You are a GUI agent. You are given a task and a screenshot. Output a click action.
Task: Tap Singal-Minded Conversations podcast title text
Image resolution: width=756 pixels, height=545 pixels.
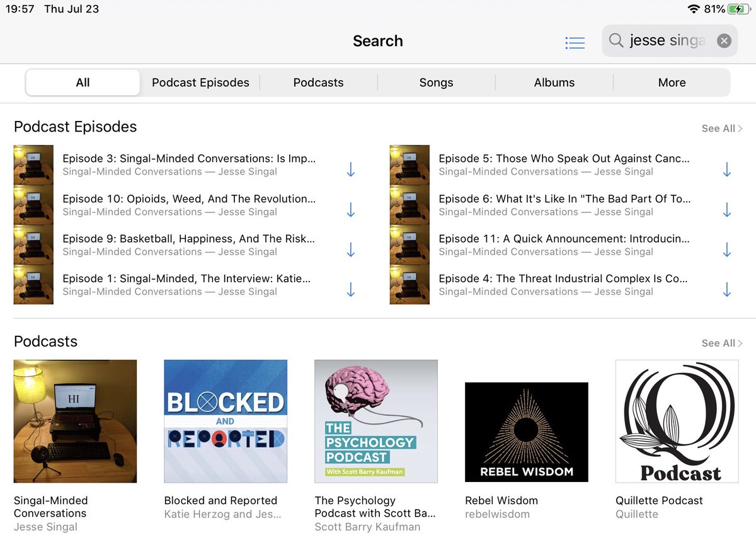coord(51,507)
